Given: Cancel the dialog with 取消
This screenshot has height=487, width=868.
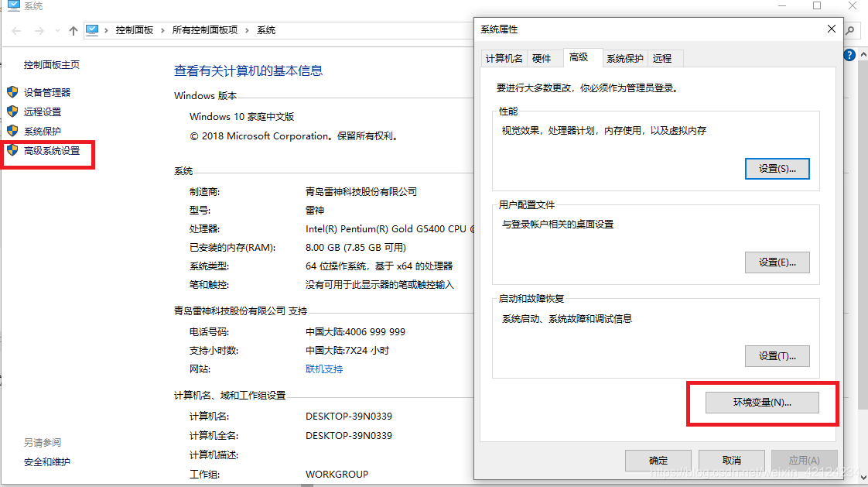Looking at the screenshot, I should click(x=732, y=461).
